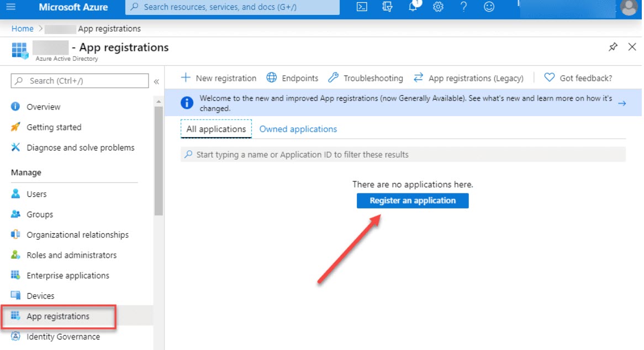
Task: Open the Azure portal hamburger menu
Action: coord(12,7)
